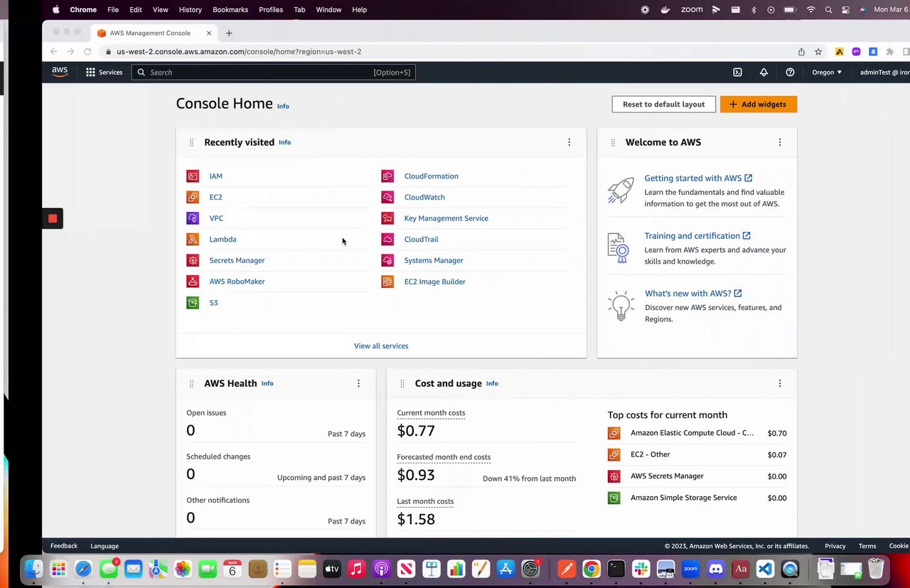Open the History menu
The height and width of the screenshot is (588, 910).
point(191,10)
